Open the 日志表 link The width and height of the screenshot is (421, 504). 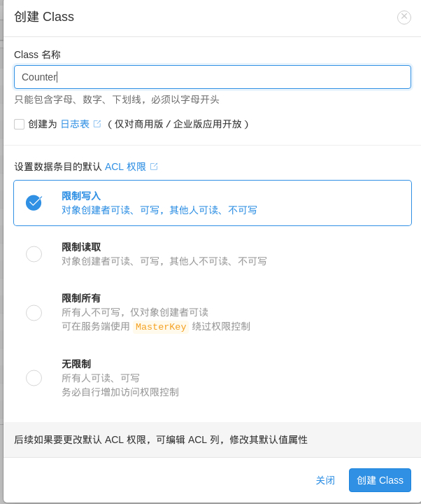75,124
